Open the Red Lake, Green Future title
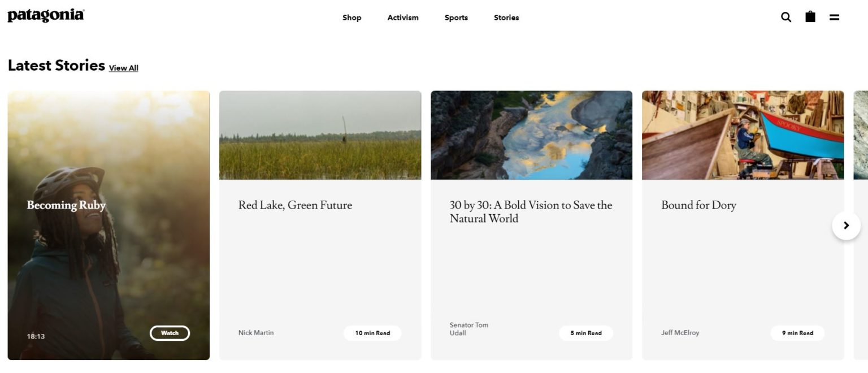This screenshot has width=868, height=373. pyautogui.click(x=295, y=205)
